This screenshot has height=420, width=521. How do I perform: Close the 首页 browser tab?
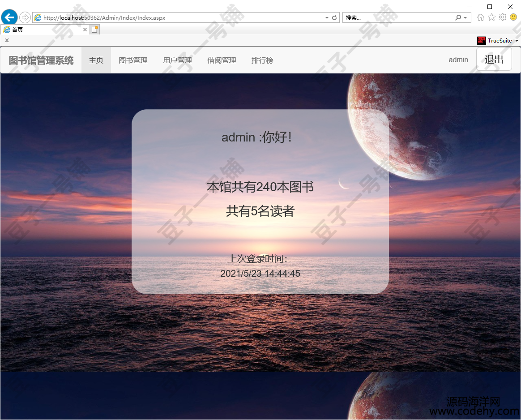point(85,30)
